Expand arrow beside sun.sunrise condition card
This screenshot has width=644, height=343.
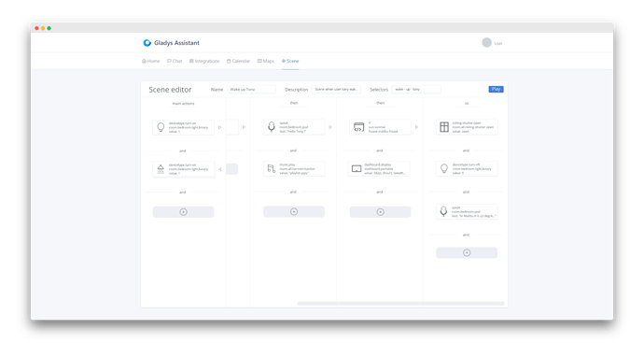(416, 127)
